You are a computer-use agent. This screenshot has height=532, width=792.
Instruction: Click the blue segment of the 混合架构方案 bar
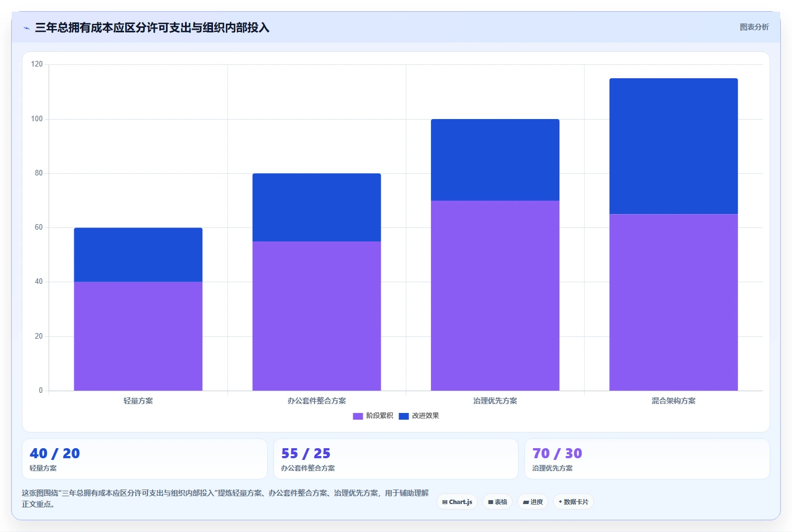(674, 146)
